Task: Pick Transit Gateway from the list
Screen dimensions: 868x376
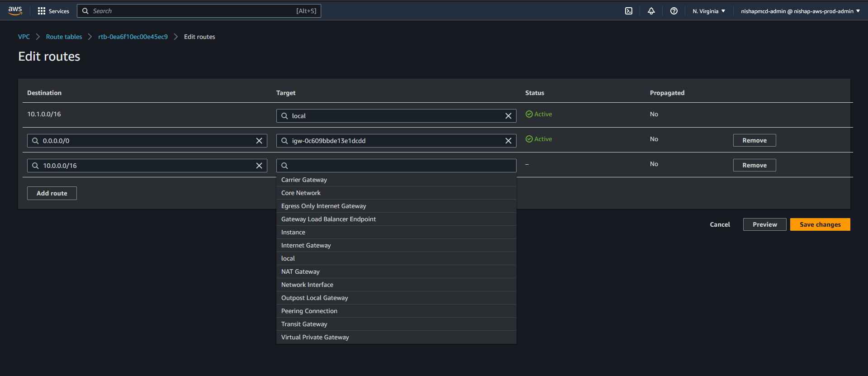Action: 304,324
